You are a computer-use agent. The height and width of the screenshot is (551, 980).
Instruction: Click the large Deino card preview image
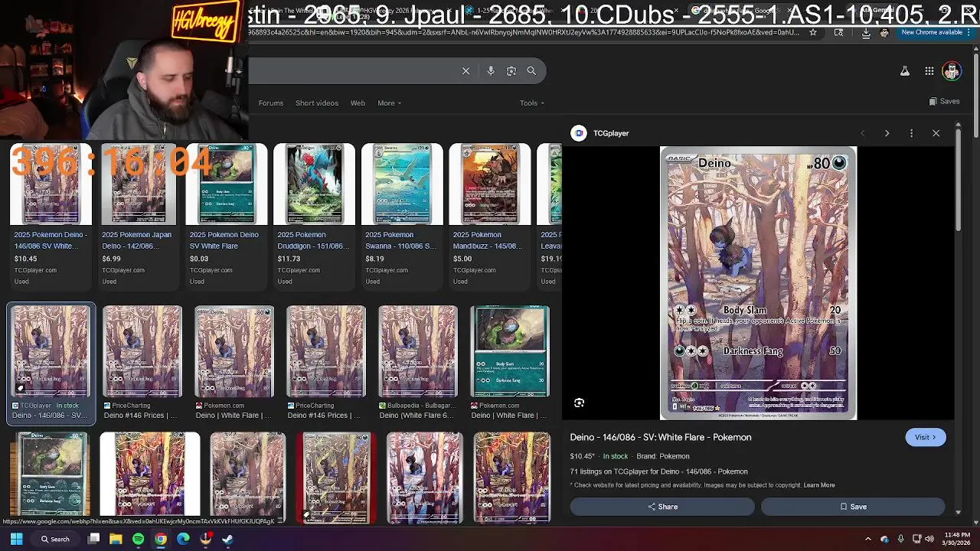758,283
